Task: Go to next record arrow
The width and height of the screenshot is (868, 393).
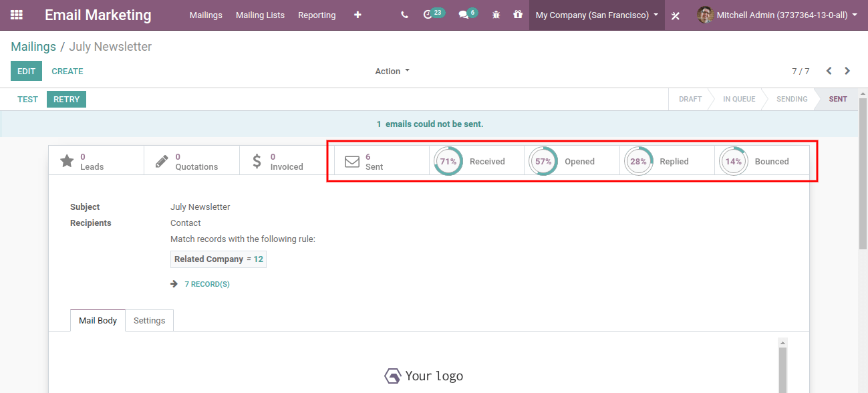Action: coord(847,71)
